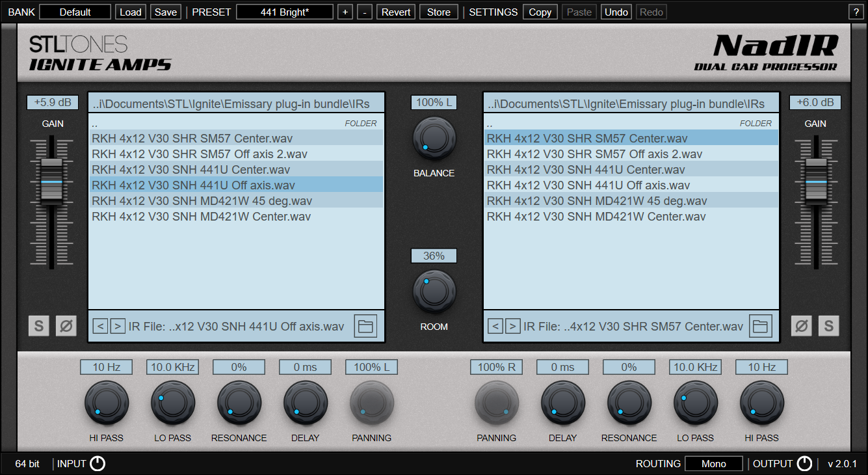Screen dimensions: 868x475
Task: Click the right HI PASS knob
Action: (x=762, y=403)
